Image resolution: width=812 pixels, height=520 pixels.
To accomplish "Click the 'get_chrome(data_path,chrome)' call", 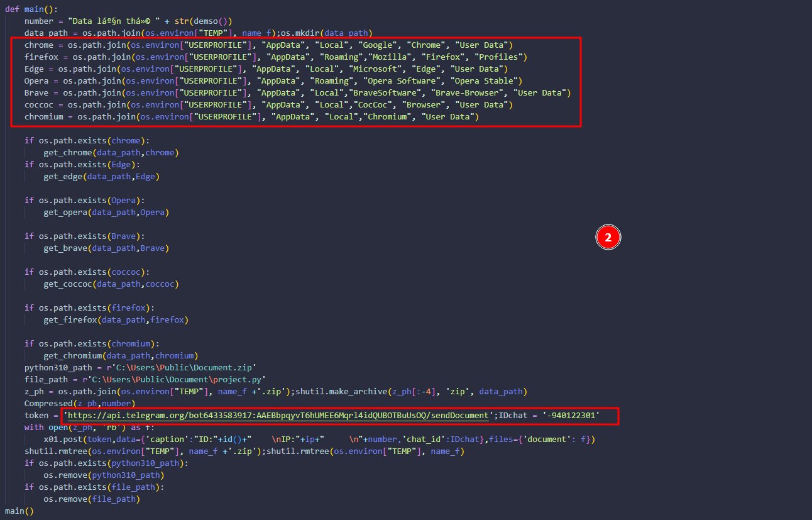I will 111,152.
